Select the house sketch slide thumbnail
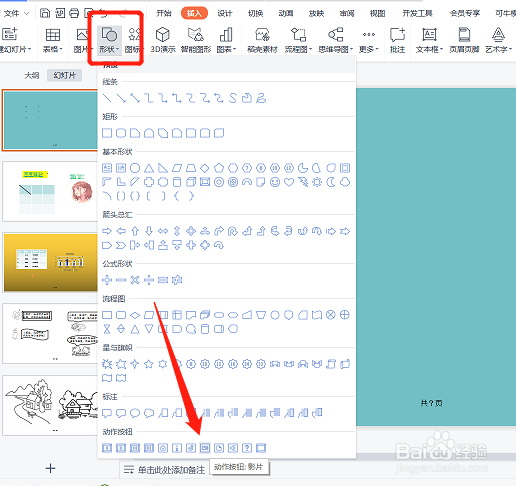 (x=50, y=405)
